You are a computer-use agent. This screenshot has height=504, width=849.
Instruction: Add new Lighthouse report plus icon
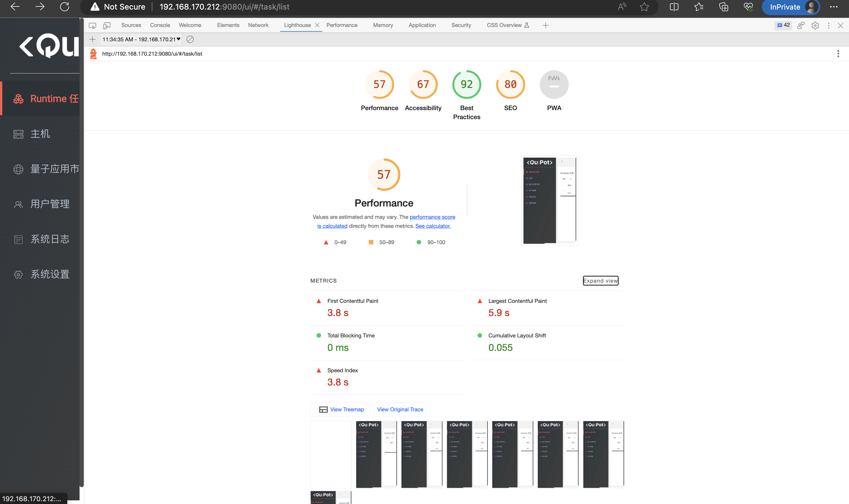[x=92, y=39]
